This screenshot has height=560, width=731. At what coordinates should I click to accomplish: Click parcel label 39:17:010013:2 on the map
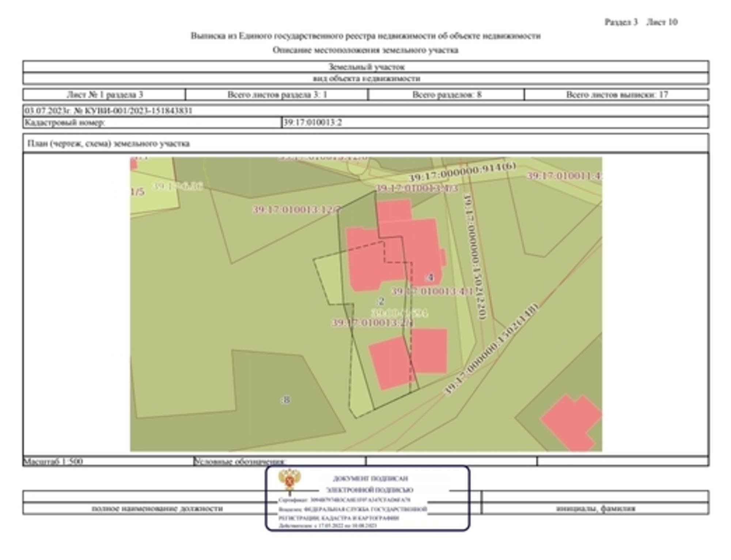pyautogui.click(x=372, y=323)
